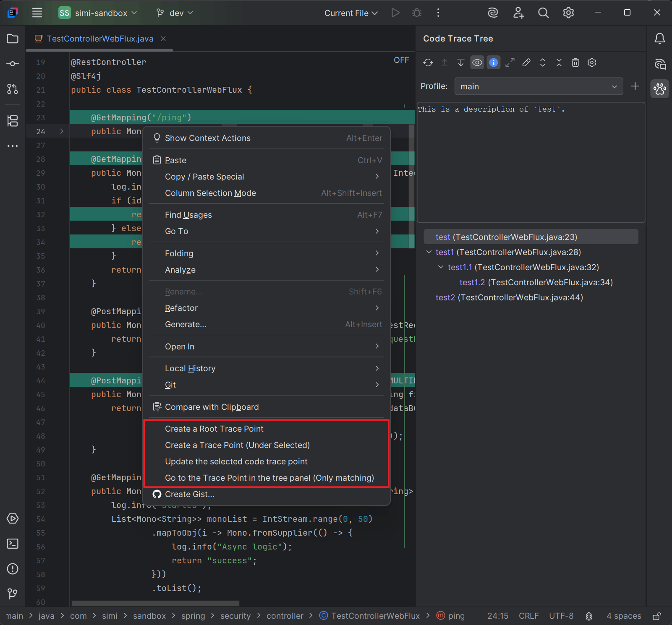Edit the selected trace point
This screenshot has height=625, width=672.
(x=526, y=62)
